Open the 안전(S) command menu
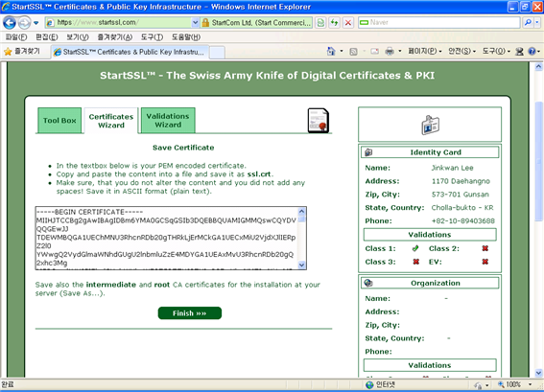544x392 pixels. (461, 52)
